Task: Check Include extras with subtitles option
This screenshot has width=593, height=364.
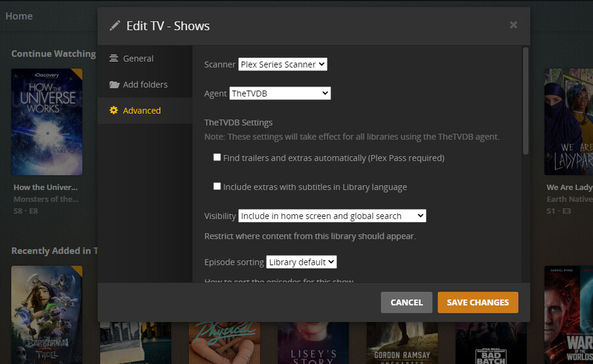Action: click(x=217, y=187)
